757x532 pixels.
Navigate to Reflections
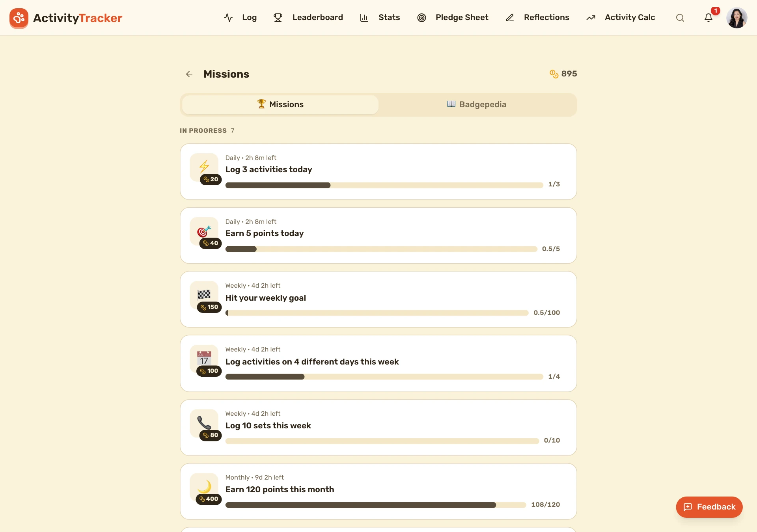[537, 17]
